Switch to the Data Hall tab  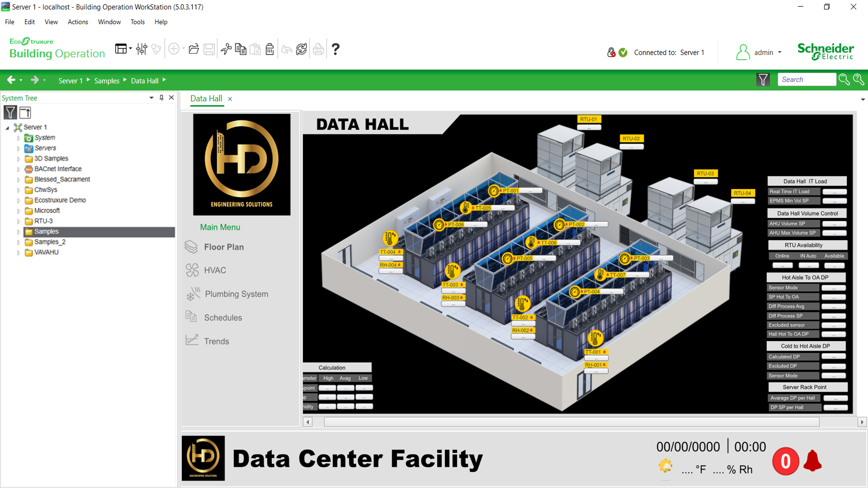(206, 99)
